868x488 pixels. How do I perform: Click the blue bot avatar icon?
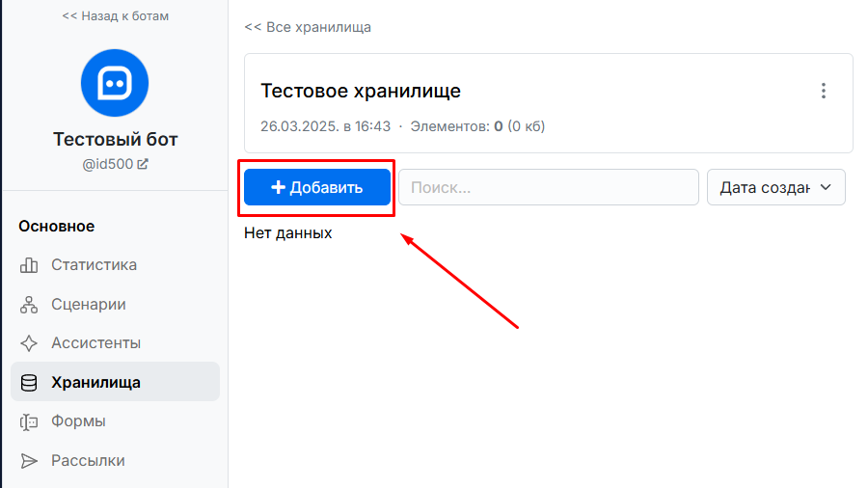point(115,83)
